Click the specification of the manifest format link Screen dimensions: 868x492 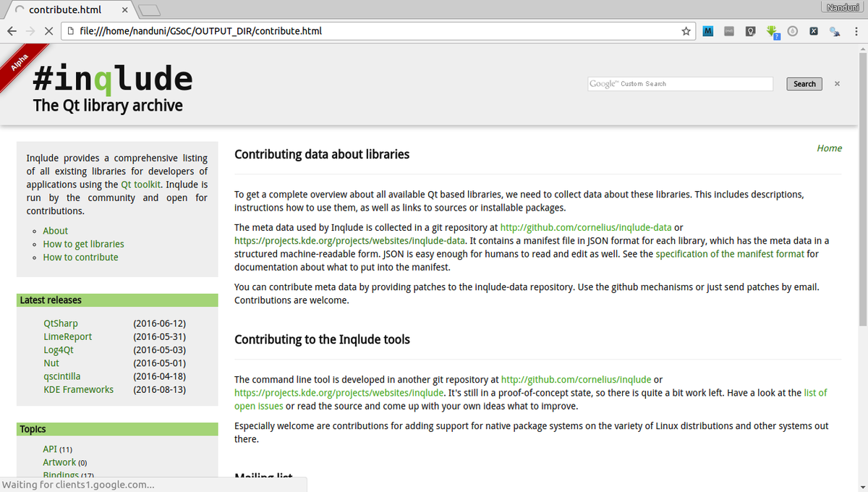[730, 254]
